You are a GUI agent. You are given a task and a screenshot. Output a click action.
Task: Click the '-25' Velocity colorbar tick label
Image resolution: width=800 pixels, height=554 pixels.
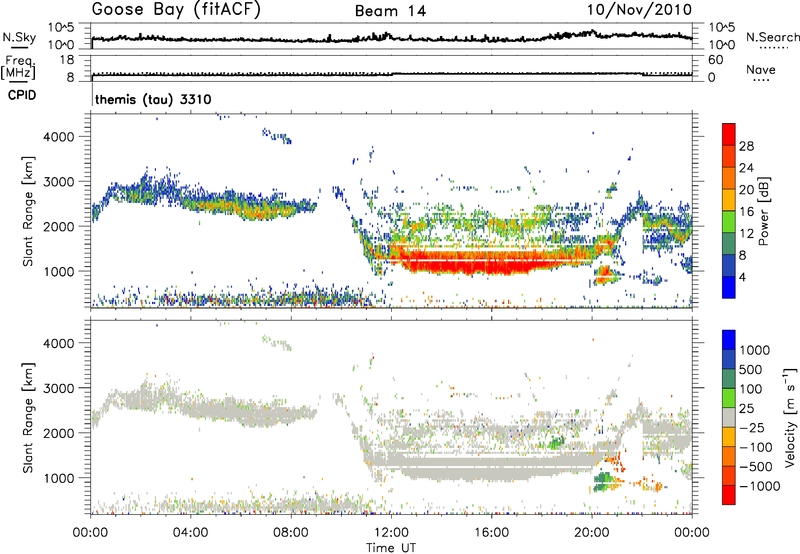pos(752,427)
